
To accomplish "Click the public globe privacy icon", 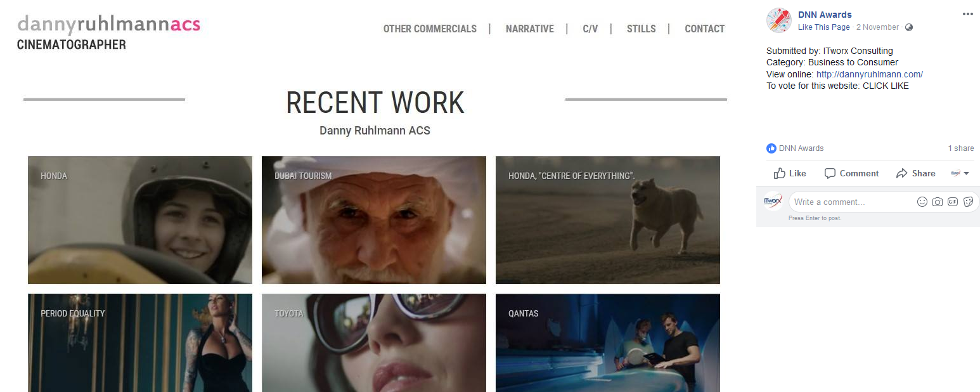I will pyautogui.click(x=909, y=27).
